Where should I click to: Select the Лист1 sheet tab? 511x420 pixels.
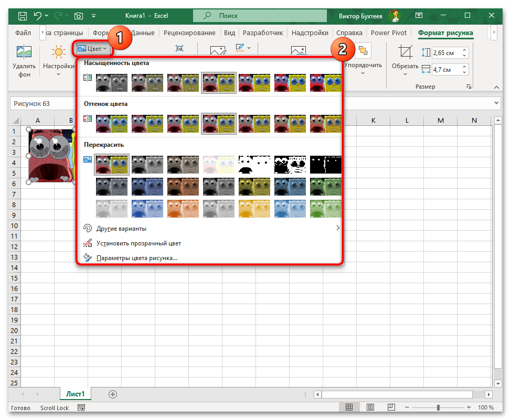click(75, 394)
